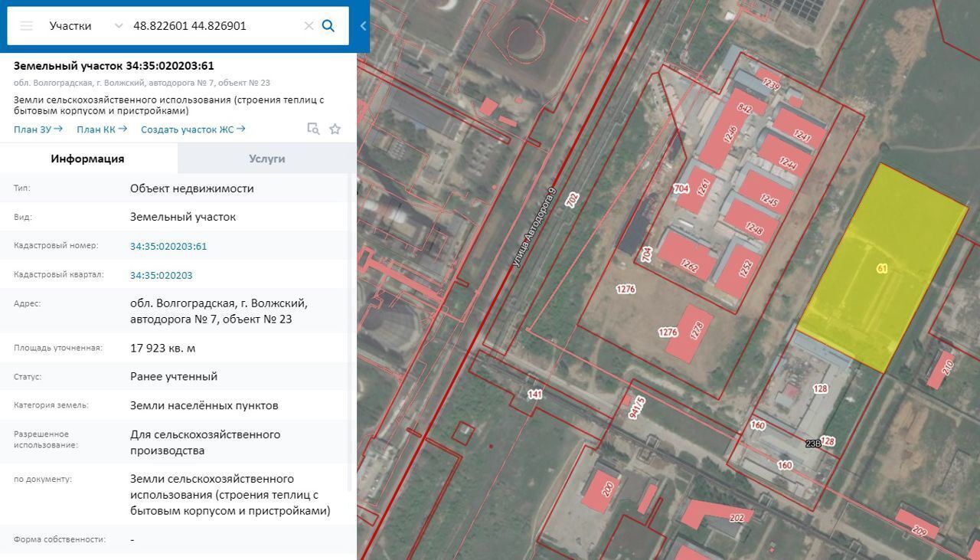Open the hamburger menu in search bar
The height and width of the screenshot is (560, 980).
(x=27, y=26)
